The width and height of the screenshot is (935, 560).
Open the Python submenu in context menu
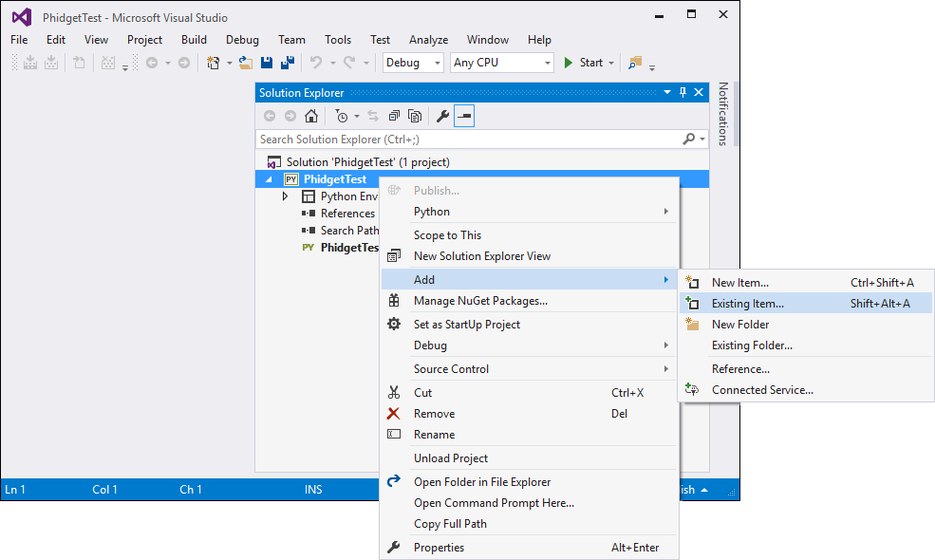[x=529, y=212]
